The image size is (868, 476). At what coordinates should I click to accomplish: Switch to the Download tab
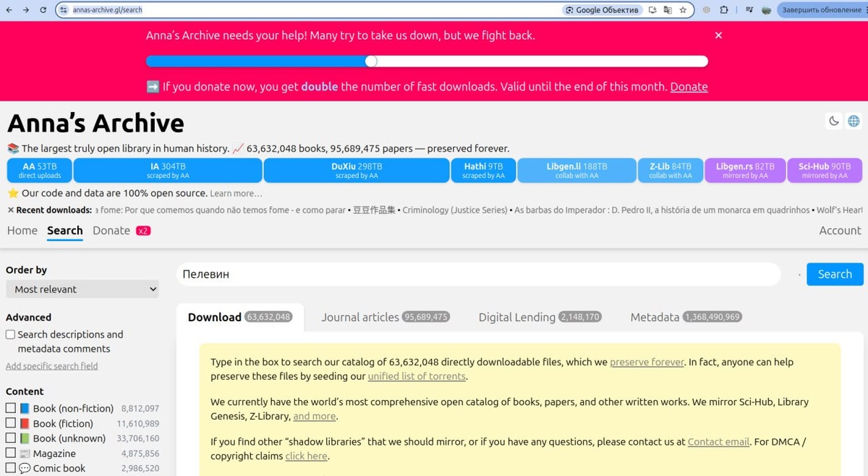239,318
